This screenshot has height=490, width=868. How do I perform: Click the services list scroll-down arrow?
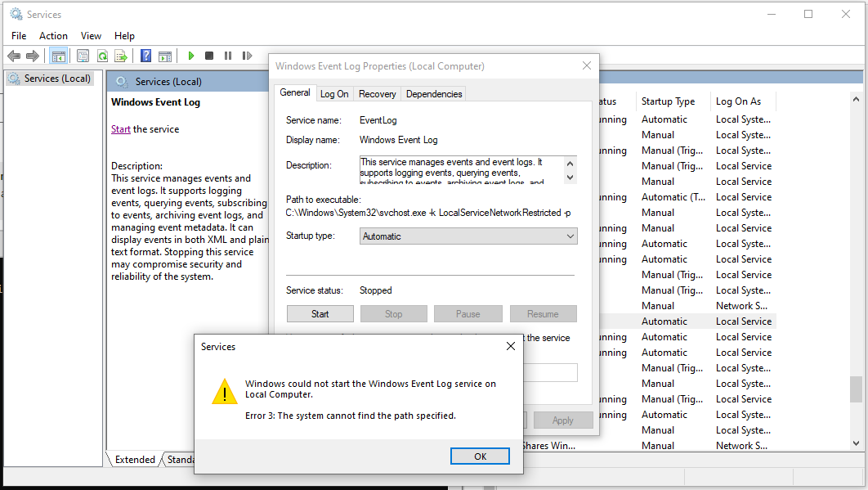(856, 443)
